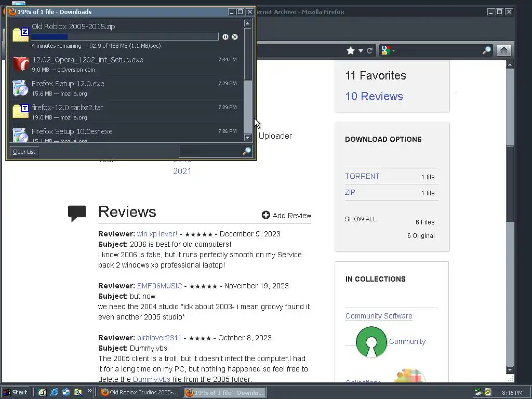This screenshot has width=532, height=399.
Task: Reload the page with the refresh icon
Action: (x=370, y=50)
